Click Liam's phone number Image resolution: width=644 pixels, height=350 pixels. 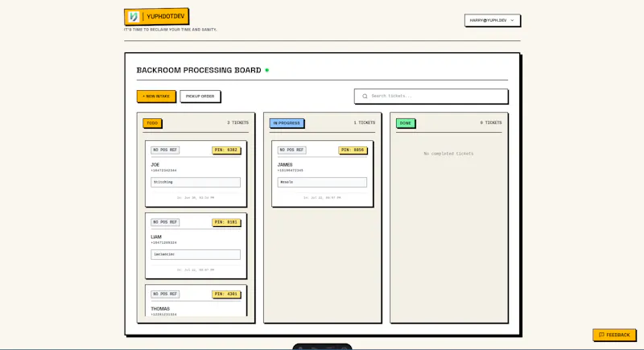[163, 242]
